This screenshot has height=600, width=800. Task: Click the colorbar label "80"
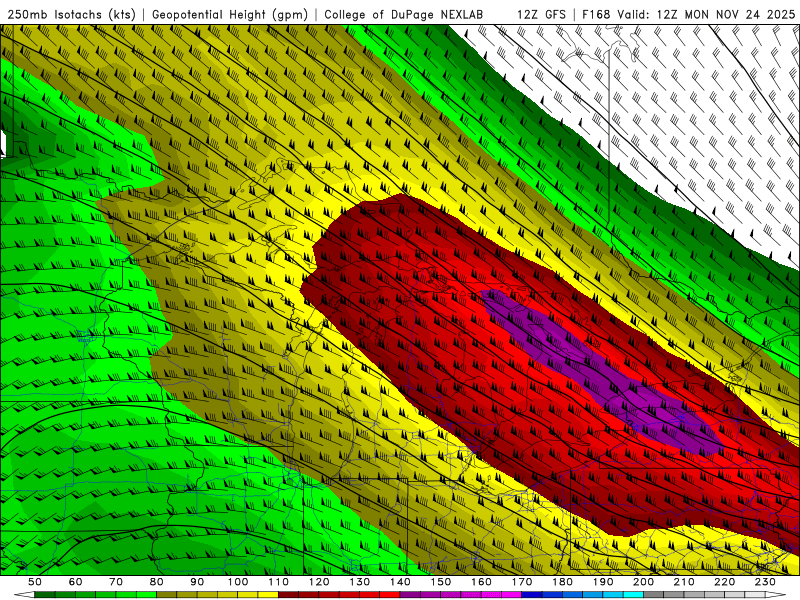[x=157, y=582]
